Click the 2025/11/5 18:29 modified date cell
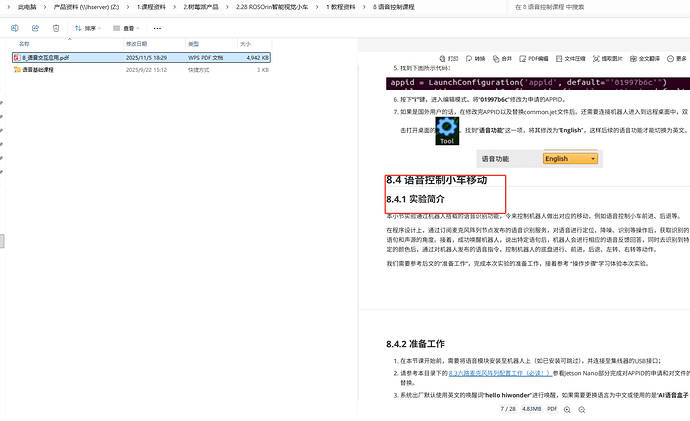 (146, 58)
